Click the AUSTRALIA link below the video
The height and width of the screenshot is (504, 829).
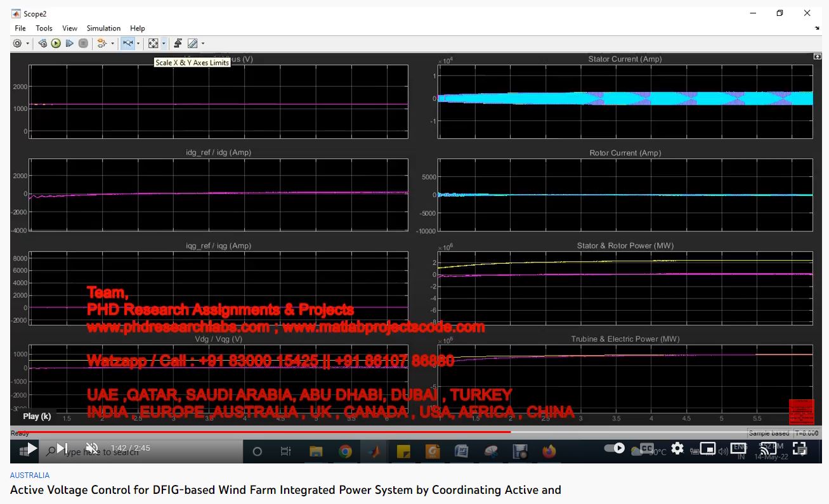30,475
